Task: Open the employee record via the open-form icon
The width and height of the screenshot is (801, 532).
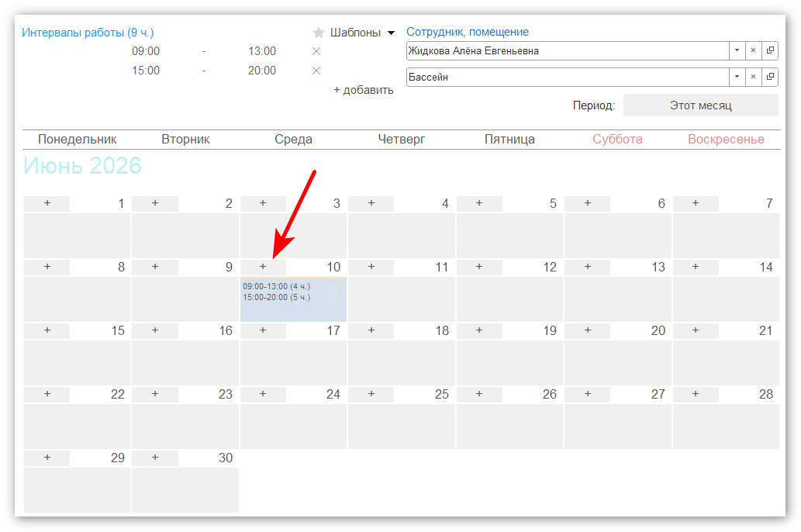Action: click(770, 50)
